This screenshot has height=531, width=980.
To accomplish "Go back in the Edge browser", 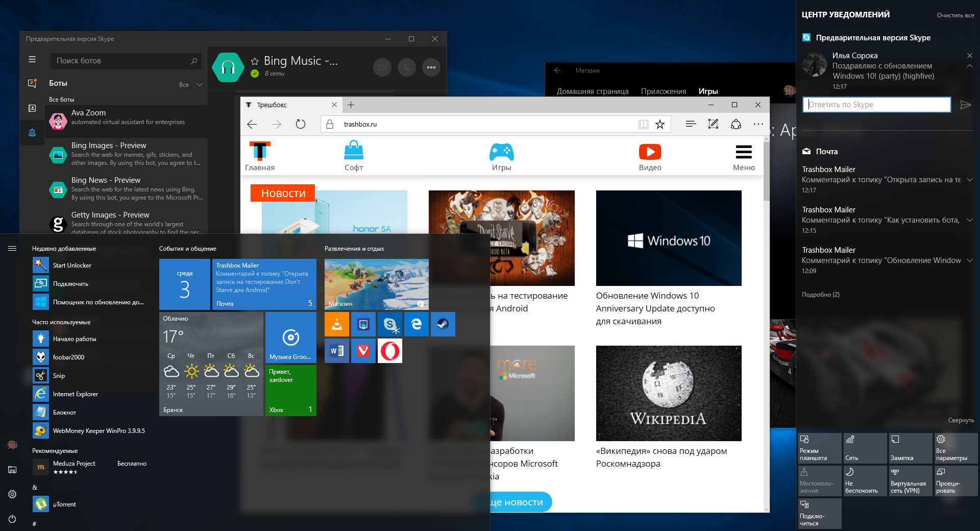I will pyautogui.click(x=252, y=124).
